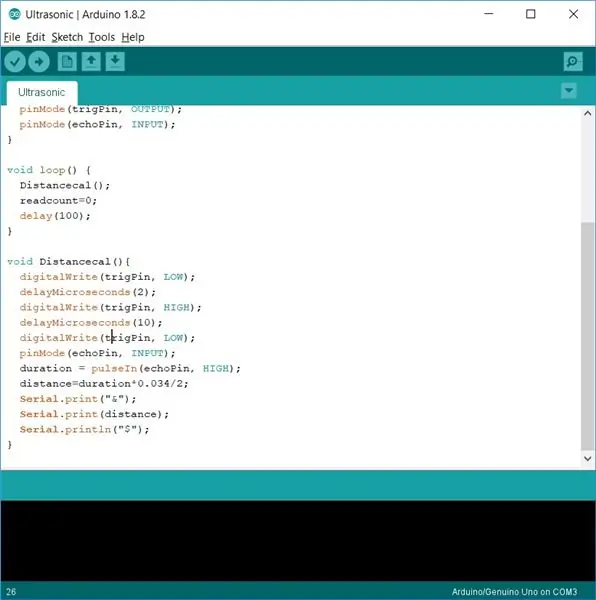The height and width of the screenshot is (600, 596).
Task: Click the editor scrollbar up arrow
Action: [588, 113]
